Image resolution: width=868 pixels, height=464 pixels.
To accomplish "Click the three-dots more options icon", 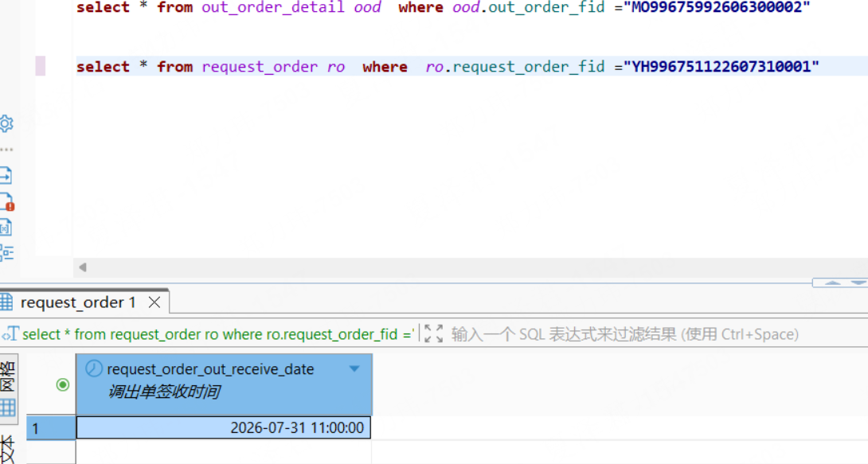I will pos(6,150).
